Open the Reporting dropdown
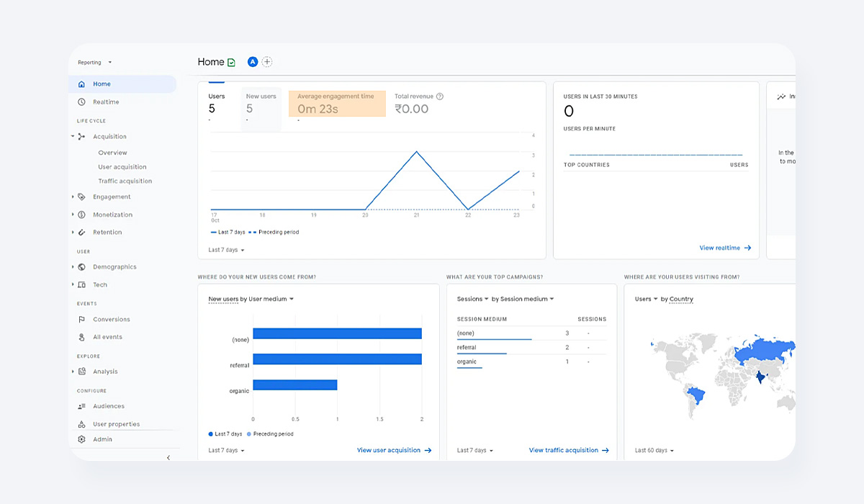 tap(95, 63)
